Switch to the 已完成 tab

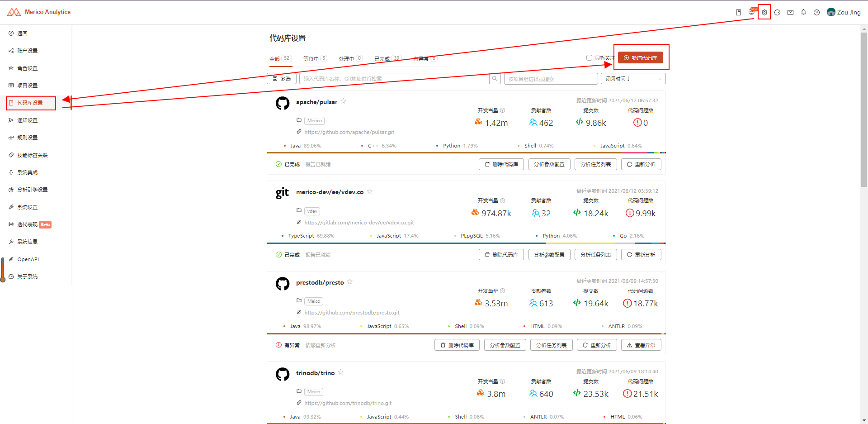[388, 59]
